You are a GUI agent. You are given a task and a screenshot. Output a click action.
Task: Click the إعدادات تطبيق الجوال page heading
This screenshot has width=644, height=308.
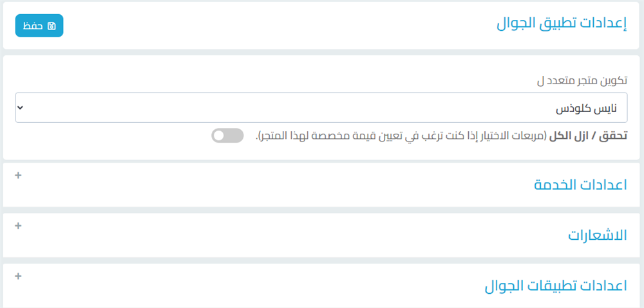click(562, 24)
